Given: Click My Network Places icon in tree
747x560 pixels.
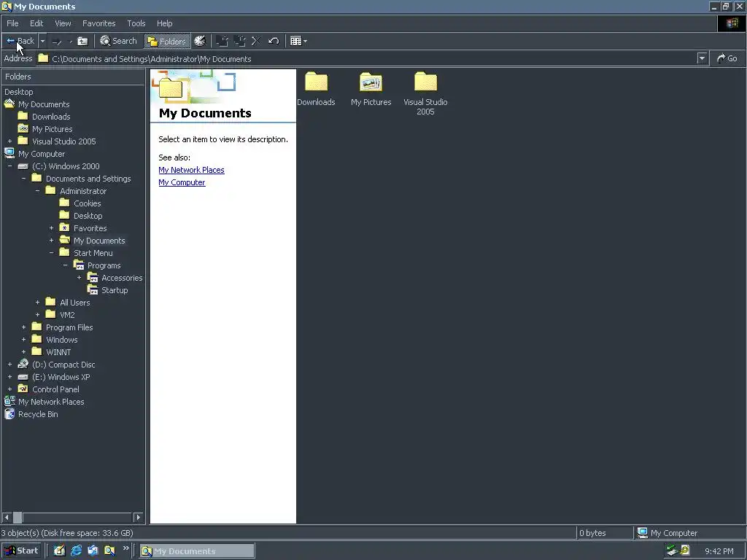Looking at the screenshot, I should (x=9, y=401).
